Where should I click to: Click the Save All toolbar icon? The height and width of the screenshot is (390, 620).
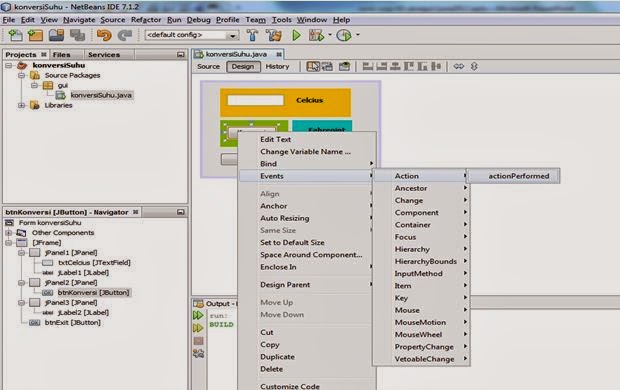pyautogui.click(x=78, y=36)
